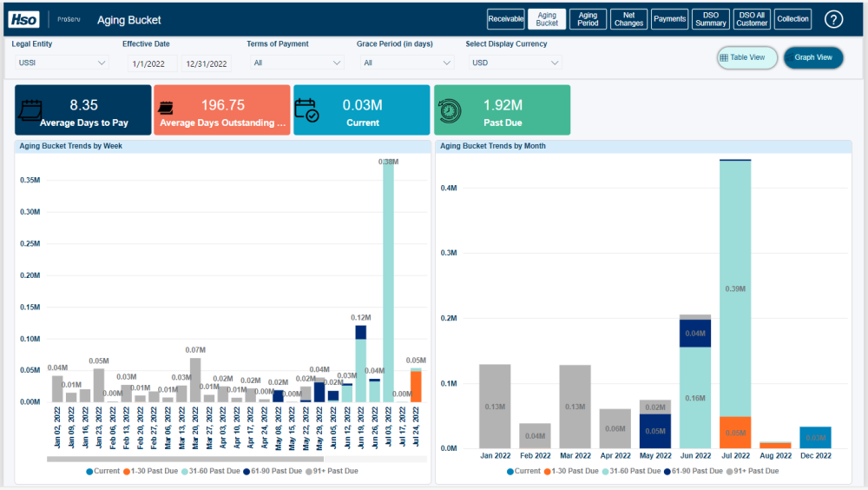The height and width of the screenshot is (490, 868).
Task: Click the Past Due clock icon
Action: tap(450, 110)
